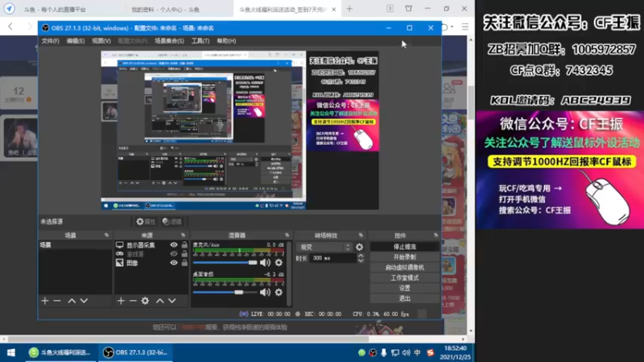Toggle lock on 游戏源 source
Image resolution: width=644 pixels, height=362 pixels.
[x=184, y=254]
